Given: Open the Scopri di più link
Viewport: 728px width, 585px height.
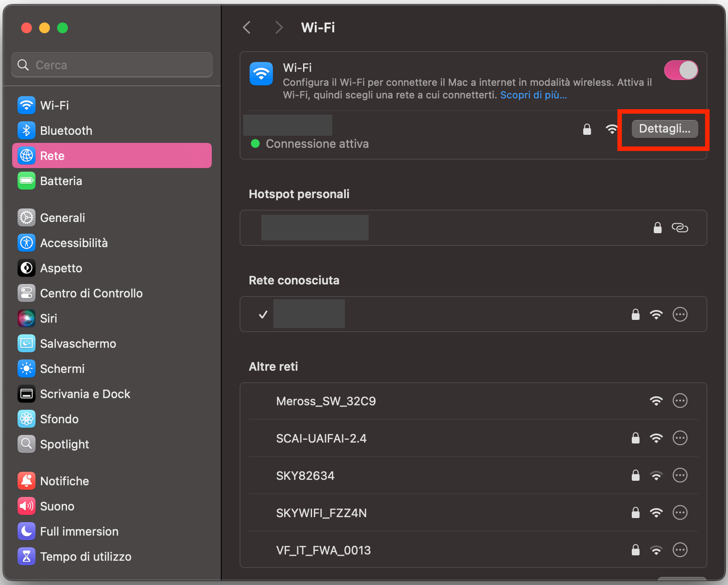Looking at the screenshot, I should (x=533, y=95).
